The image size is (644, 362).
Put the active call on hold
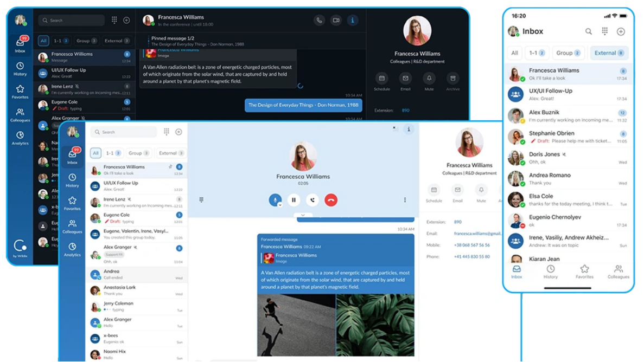point(294,200)
